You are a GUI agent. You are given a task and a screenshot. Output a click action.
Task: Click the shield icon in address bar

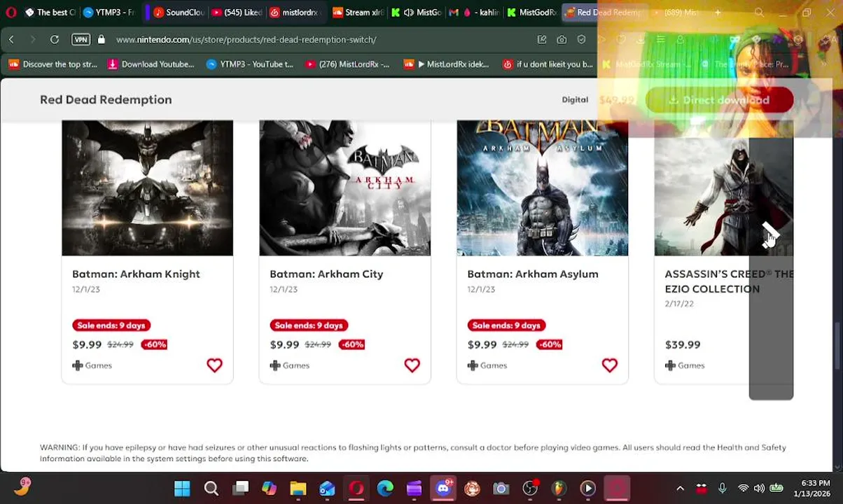(x=581, y=40)
